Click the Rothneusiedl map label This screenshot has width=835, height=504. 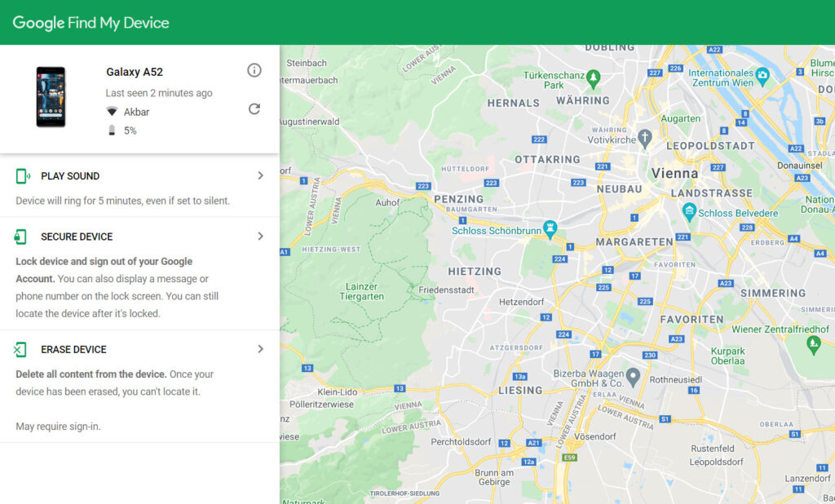pyautogui.click(x=675, y=380)
